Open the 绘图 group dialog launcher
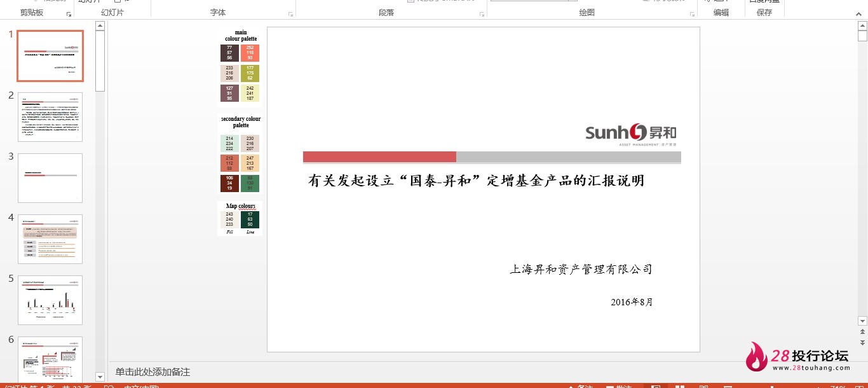 pyautogui.click(x=691, y=13)
